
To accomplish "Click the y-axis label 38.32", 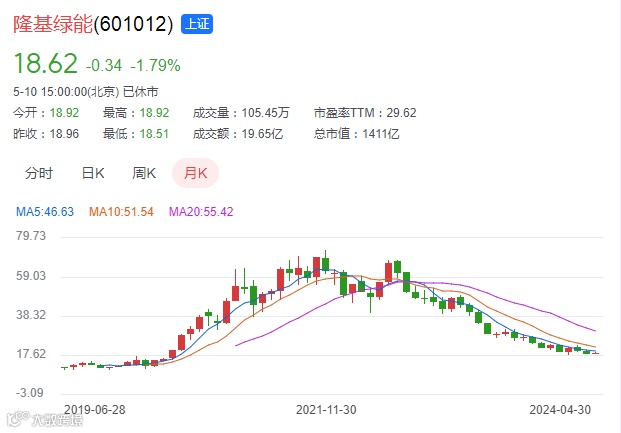I will coord(31,315).
